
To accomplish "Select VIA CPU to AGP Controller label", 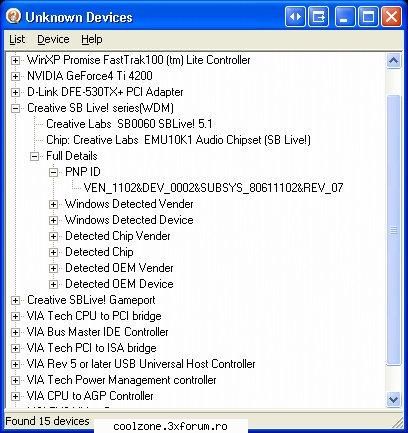I will (x=90, y=396).
